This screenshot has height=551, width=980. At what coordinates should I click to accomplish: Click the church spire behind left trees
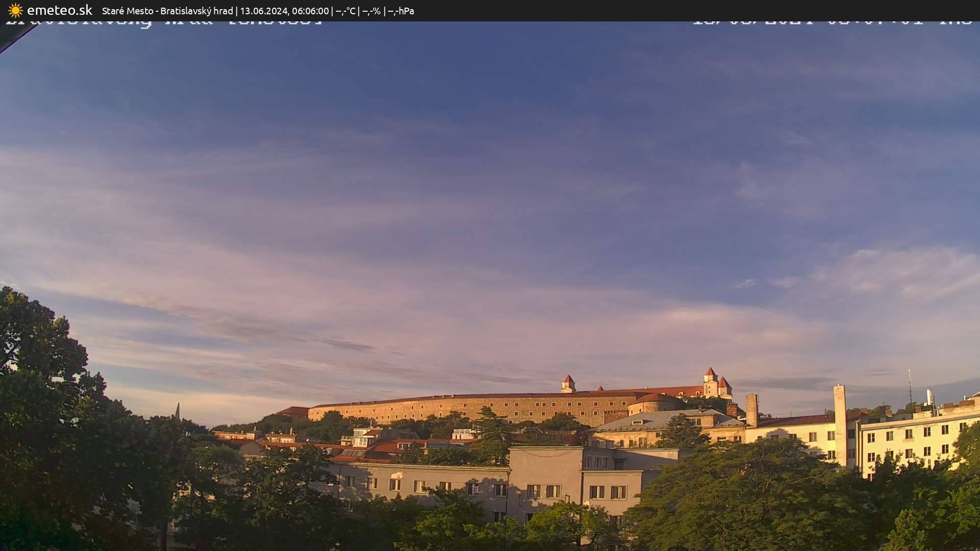[x=177, y=411]
